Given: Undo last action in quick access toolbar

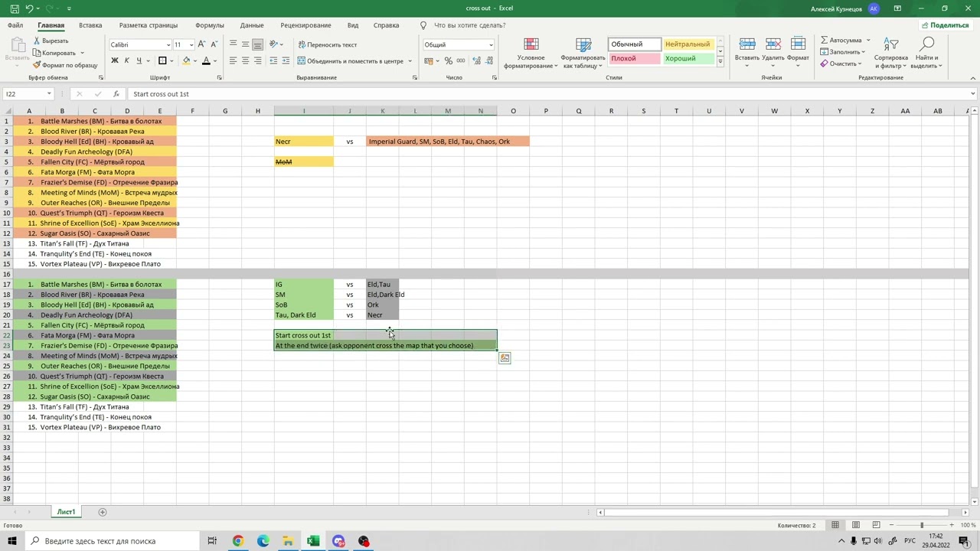Looking at the screenshot, I should point(29,8).
